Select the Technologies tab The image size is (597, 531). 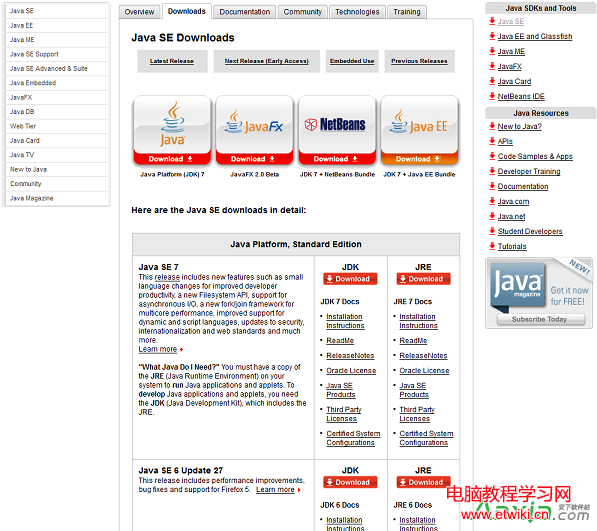[357, 12]
